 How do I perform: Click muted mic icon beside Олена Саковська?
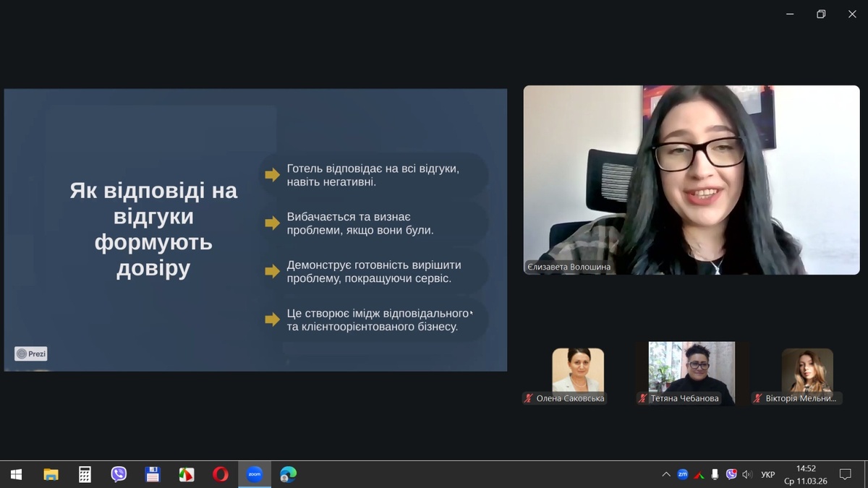click(529, 398)
